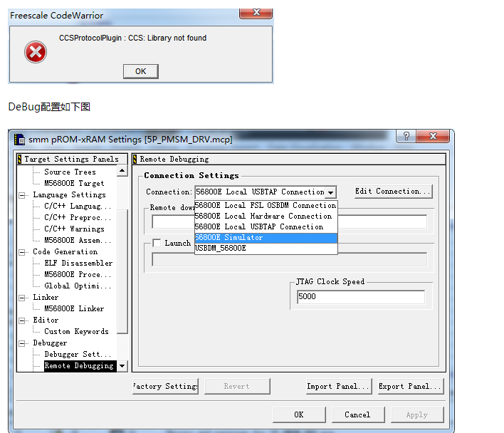
Task: Select Remote Debugging panel
Action: click(79, 366)
